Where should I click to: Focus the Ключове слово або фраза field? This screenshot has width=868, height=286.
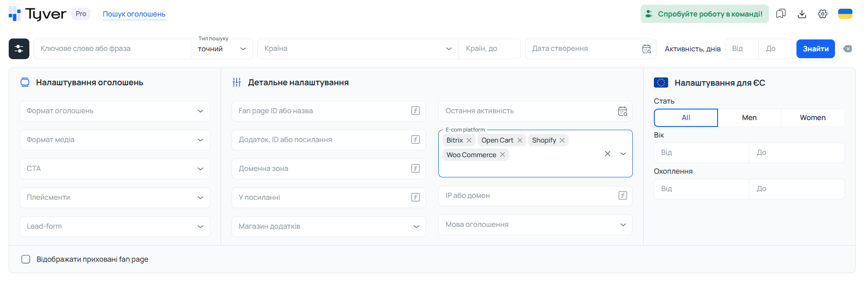click(112, 49)
